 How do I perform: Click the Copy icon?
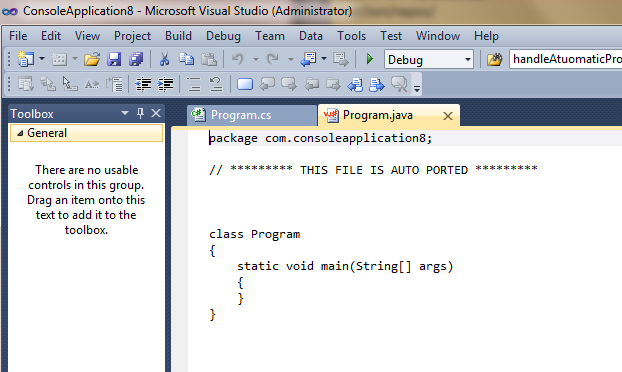pyautogui.click(x=186, y=59)
